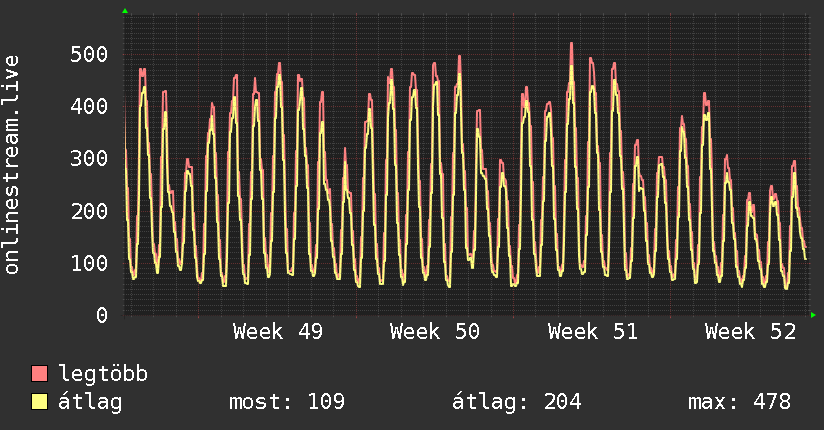Click the Week 52 axis label

pos(750,332)
